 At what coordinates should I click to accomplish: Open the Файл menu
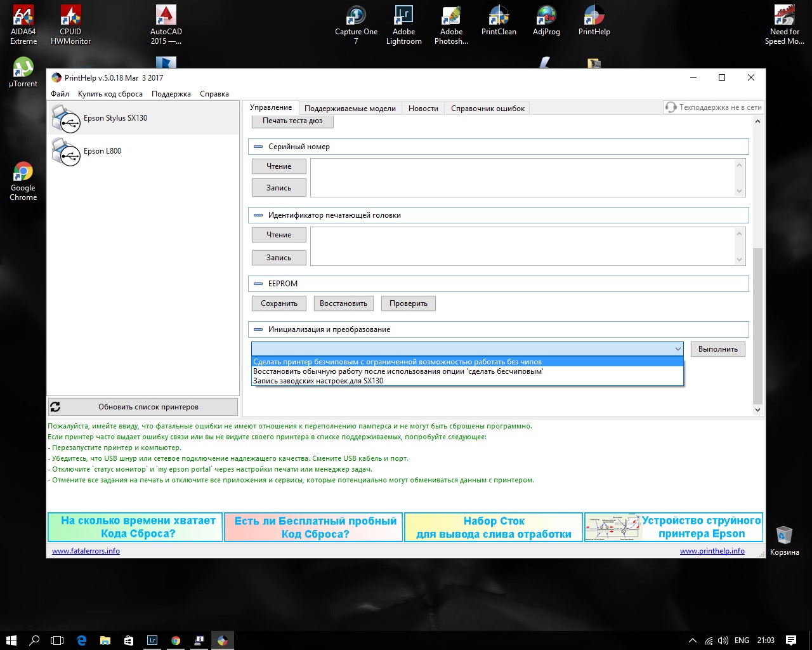[x=60, y=94]
